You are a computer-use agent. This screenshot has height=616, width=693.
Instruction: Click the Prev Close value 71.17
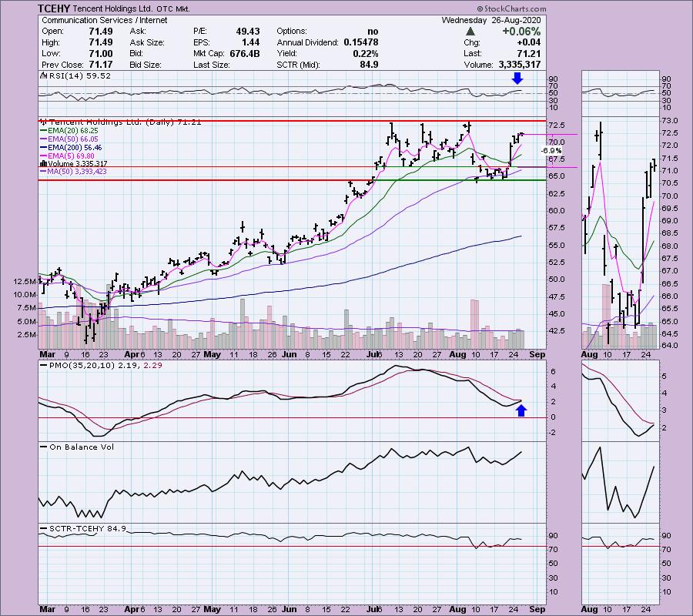pos(101,65)
